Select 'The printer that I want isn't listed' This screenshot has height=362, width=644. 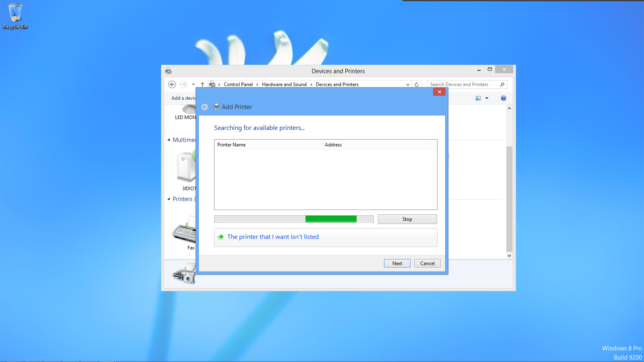coord(273,237)
